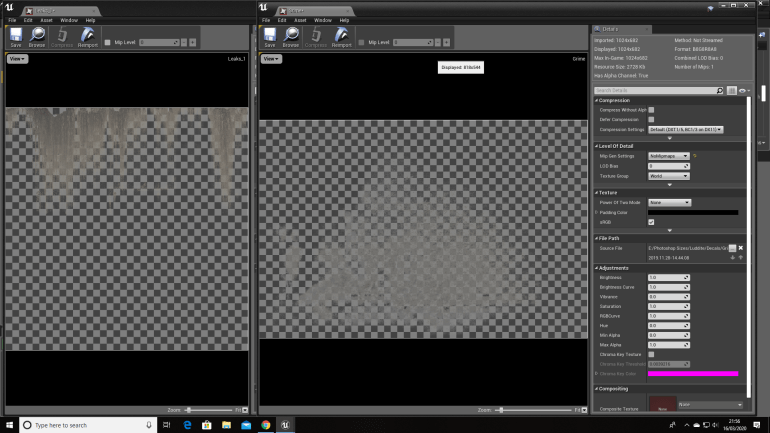
Task: Click the magenta Chroma Key Color swatch
Action: click(x=693, y=374)
